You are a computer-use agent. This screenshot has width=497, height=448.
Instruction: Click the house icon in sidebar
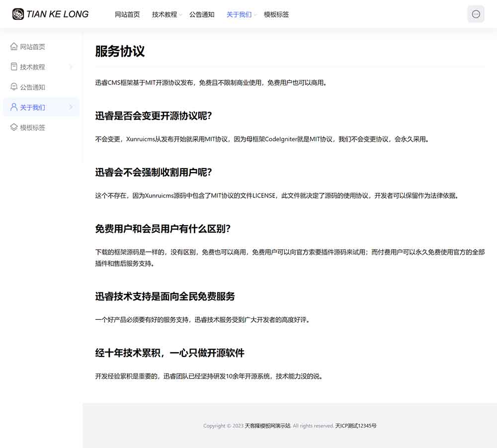coord(14,47)
